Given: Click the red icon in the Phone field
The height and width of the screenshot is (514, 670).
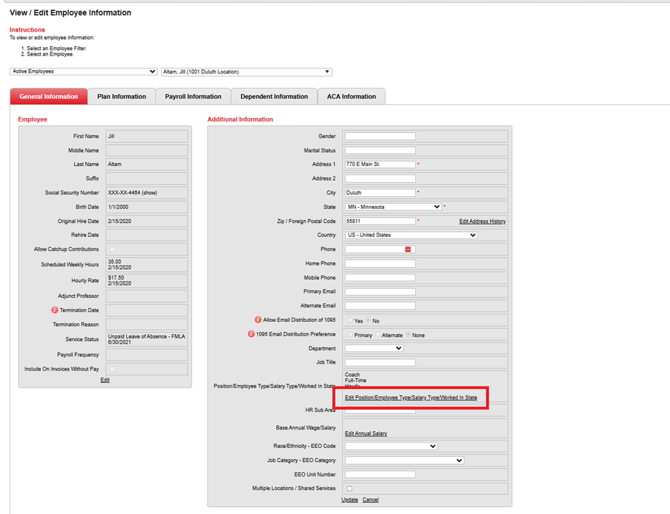Looking at the screenshot, I should click(408, 250).
